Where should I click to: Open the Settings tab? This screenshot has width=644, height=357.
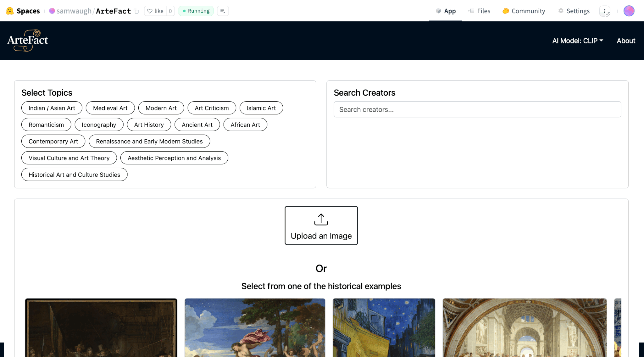(x=574, y=11)
